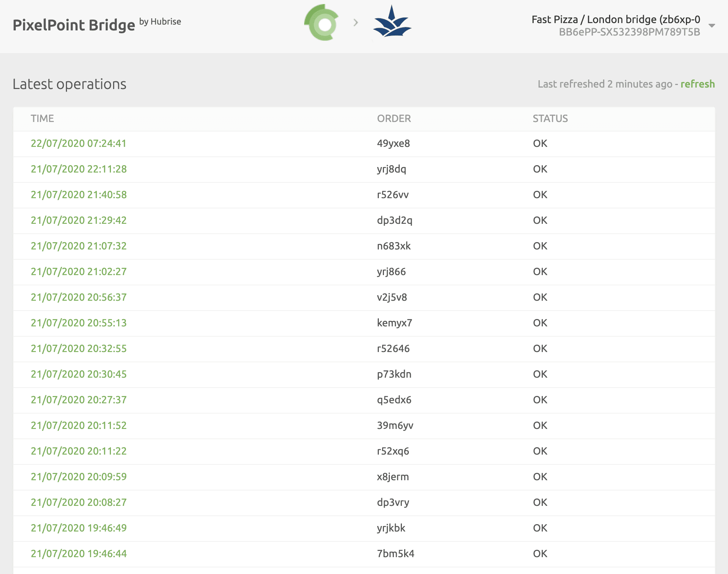Open operation 21/07/2020 21:07:32
Viewport: 728px width, 574px height.
click(x=79, y=246)
